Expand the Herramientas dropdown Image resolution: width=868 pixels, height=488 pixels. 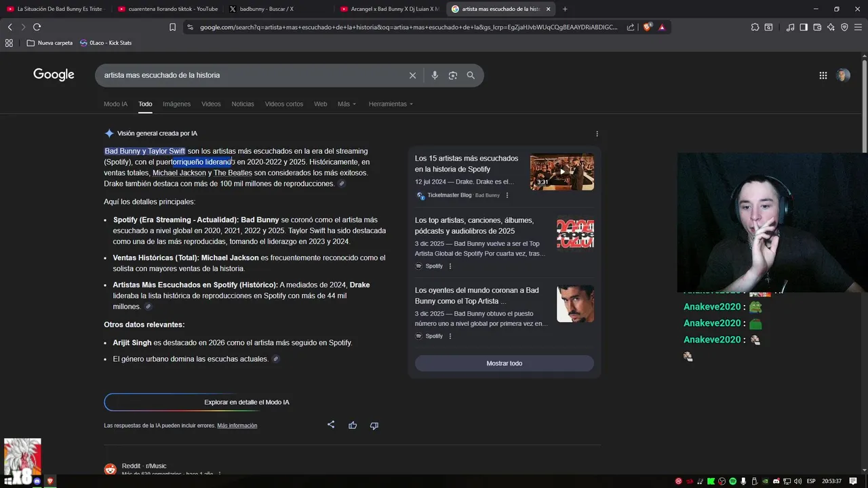pyautogui.click(x=391, y=104)
